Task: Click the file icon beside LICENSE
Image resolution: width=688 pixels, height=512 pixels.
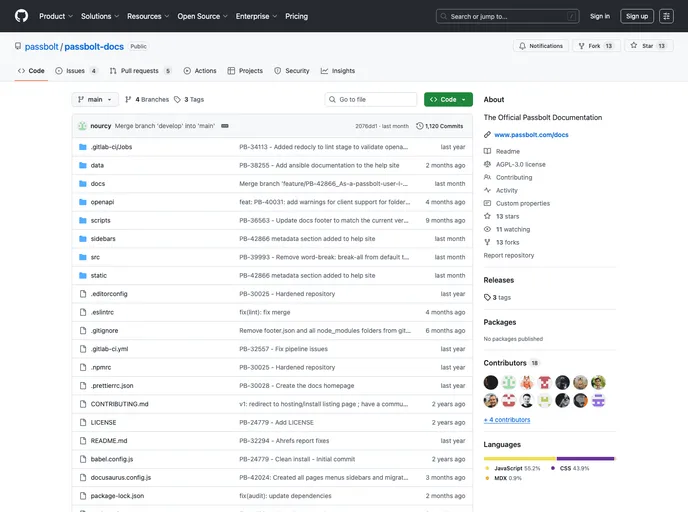Action: coord(83,422)
